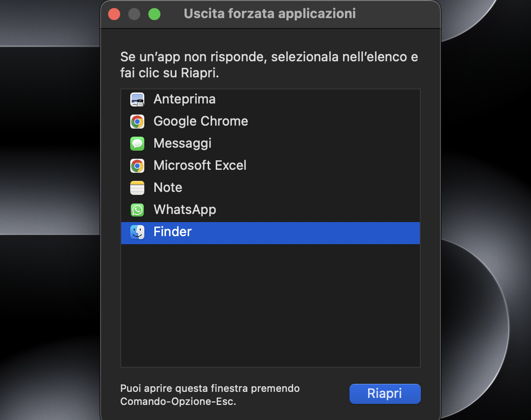
Task: Click the yellow minimize button
Action: pos(134,14)
